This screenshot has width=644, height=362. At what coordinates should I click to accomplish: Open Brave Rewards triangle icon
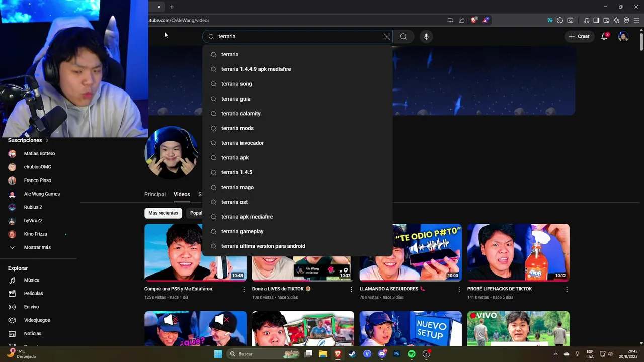(x=486, y=20)
